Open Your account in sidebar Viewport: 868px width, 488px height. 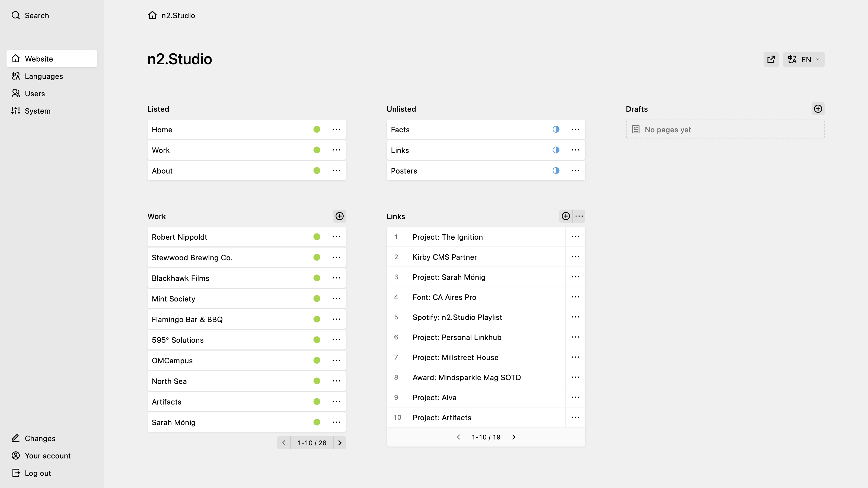52,456
